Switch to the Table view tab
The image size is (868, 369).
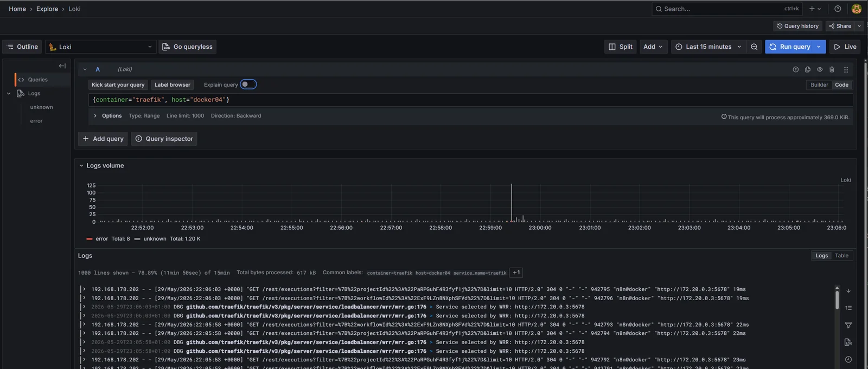tap(841, 256)
